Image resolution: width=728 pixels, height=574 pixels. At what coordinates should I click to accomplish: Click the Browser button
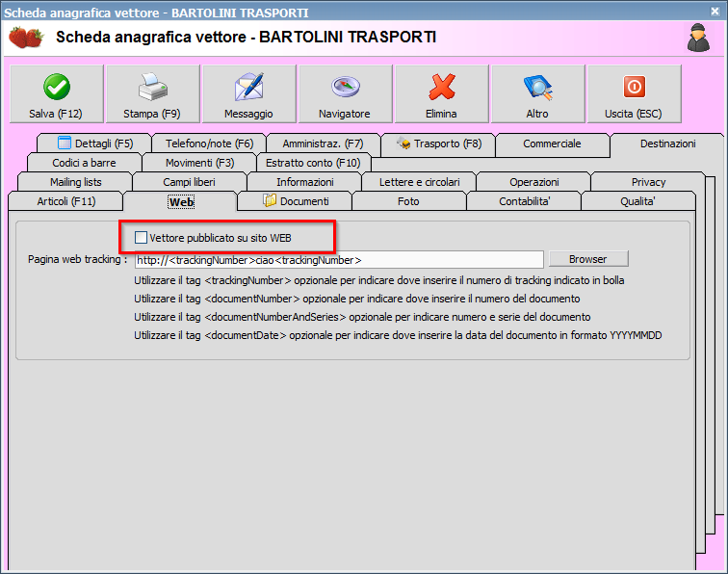pos(588,259)
